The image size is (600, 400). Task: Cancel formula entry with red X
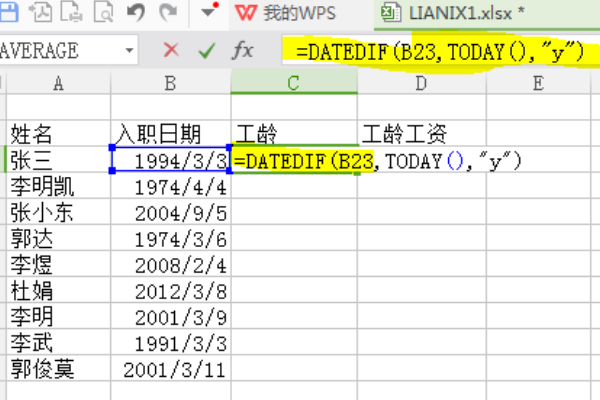(171, 50)
